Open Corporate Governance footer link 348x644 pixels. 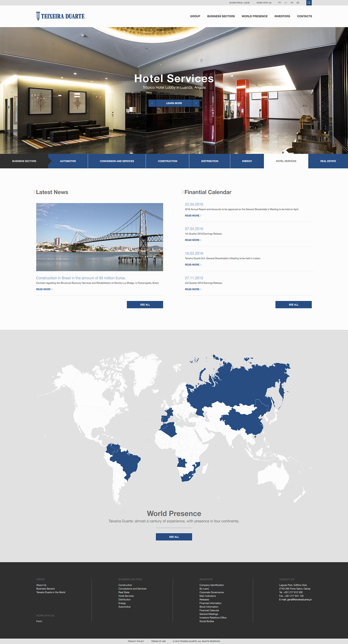coord(212,592)
